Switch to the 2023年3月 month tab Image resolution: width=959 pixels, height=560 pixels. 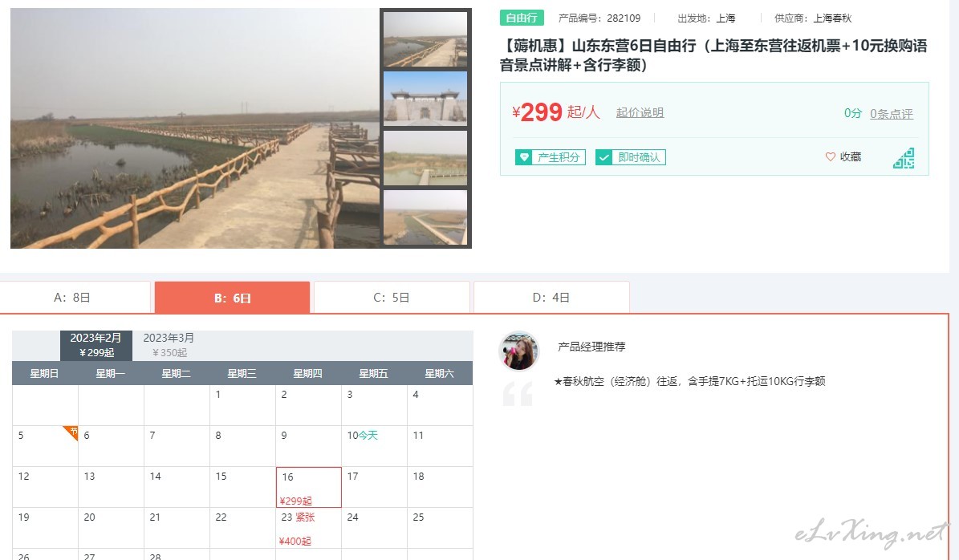click(x=169, y=346)
